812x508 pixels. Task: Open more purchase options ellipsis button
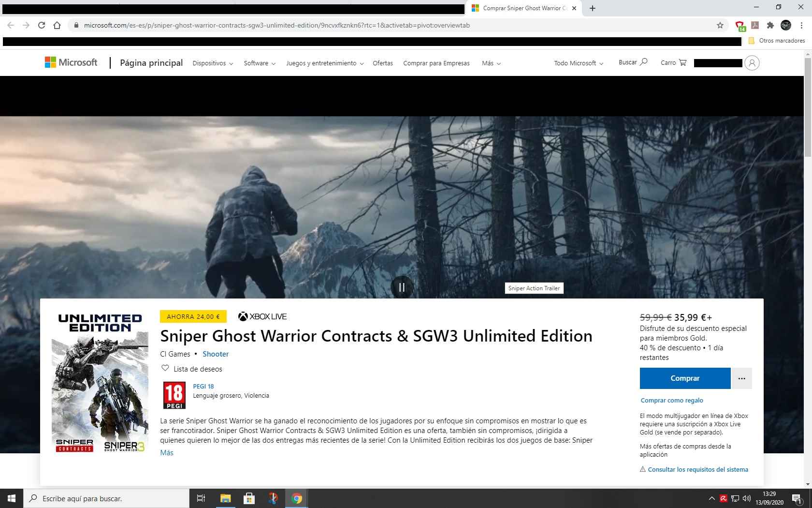[742, 378]
